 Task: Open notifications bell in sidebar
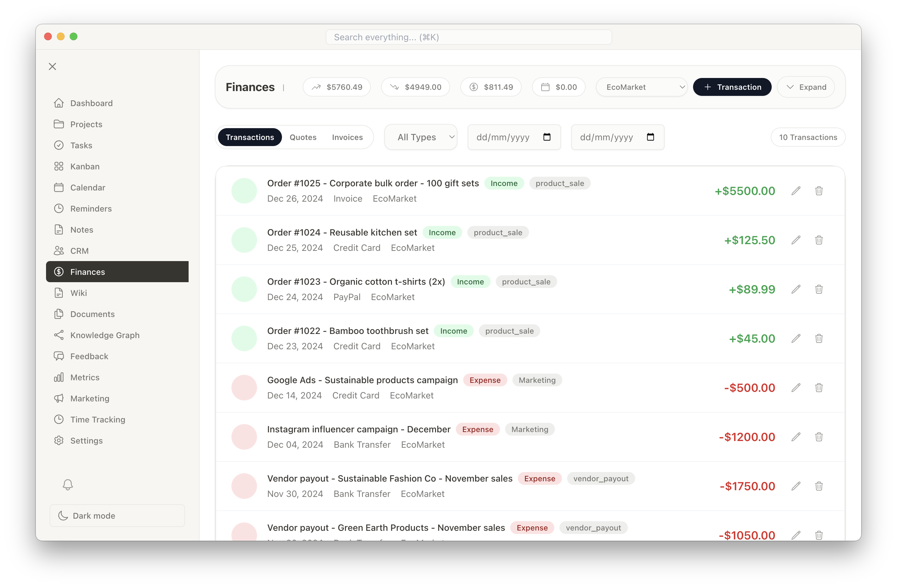click(x=68, y=484)
